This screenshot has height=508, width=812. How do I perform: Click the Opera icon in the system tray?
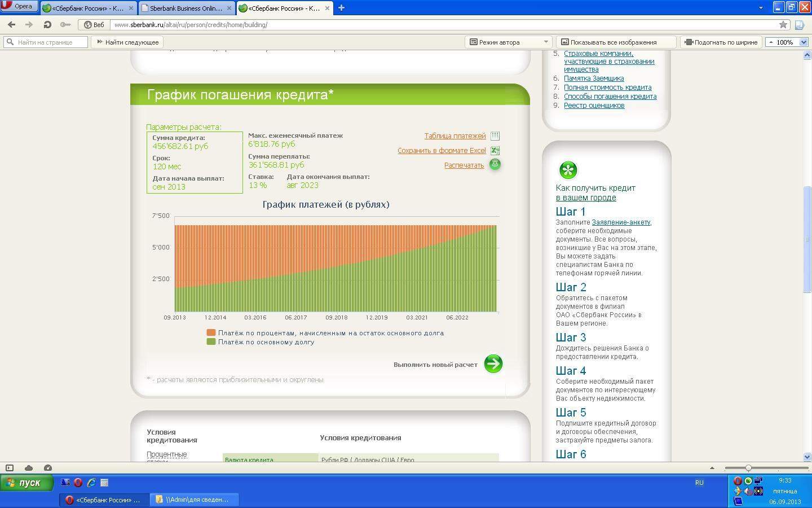[x=738, y=481]
